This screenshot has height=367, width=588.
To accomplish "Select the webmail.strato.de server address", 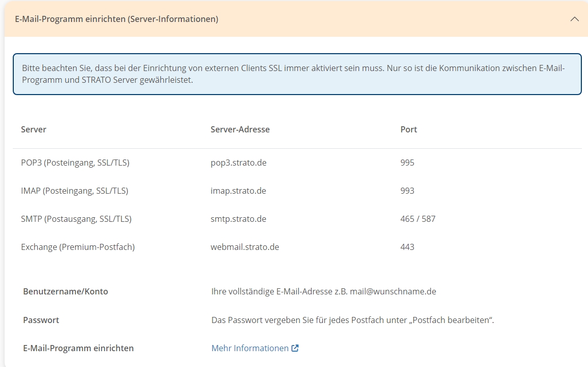I will (x=245, y=247).
